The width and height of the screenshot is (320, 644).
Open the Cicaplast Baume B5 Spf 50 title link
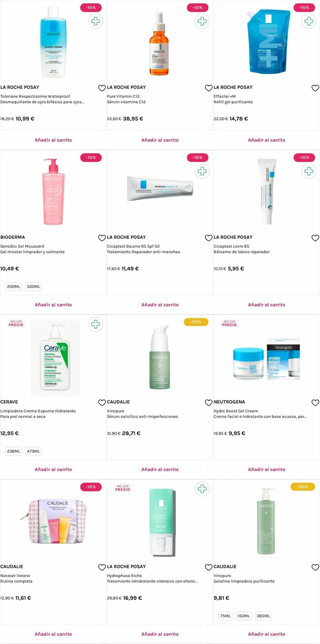pos(133,246)
